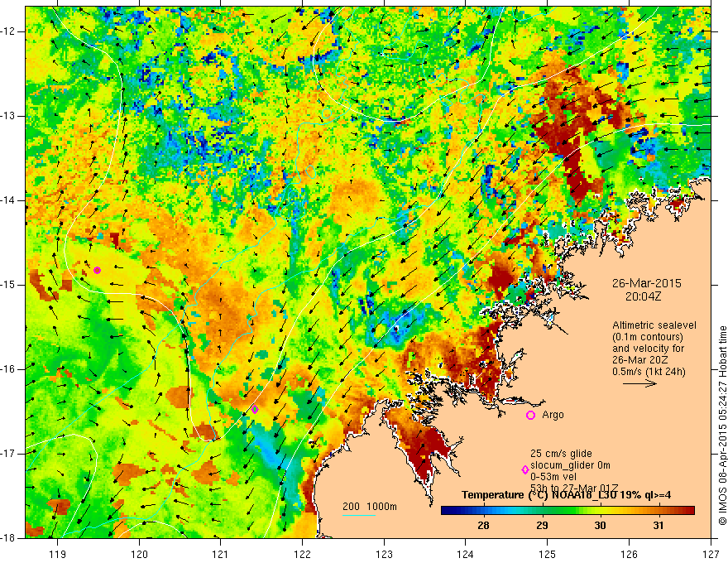Click the cyan bathymetry contour legend line
This screenshot has width=728, height=563.
(x=359, y=515)
